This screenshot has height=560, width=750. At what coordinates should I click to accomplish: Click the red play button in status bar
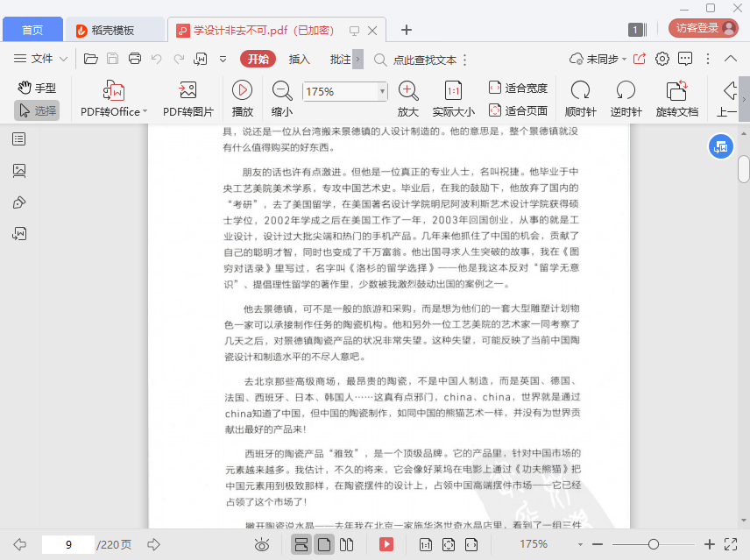(386, 544)
